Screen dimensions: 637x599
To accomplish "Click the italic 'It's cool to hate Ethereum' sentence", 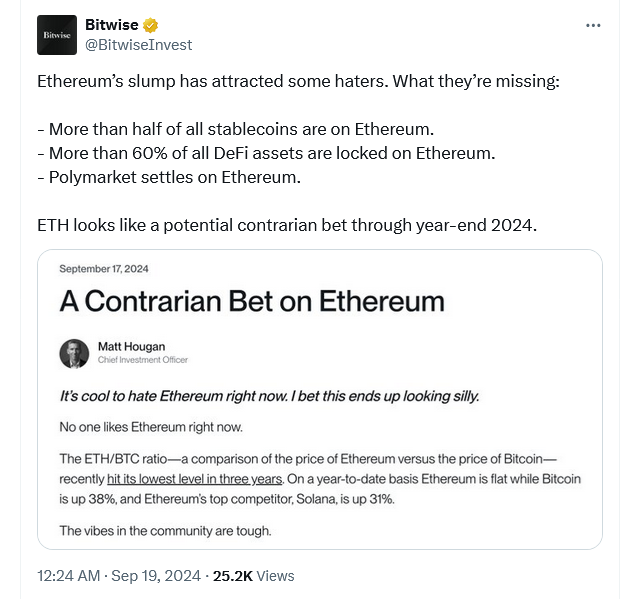I will tap(269, 396).
